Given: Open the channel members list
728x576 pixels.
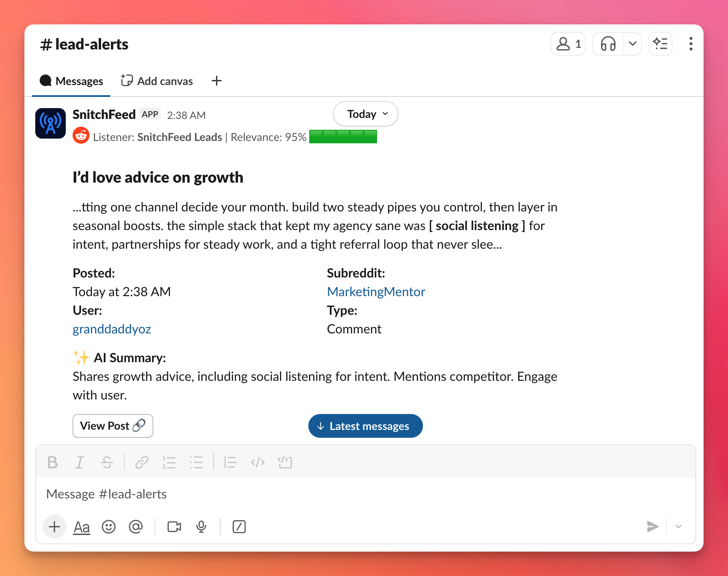Looking at the screenshot, I should click(x=568, y=44).
